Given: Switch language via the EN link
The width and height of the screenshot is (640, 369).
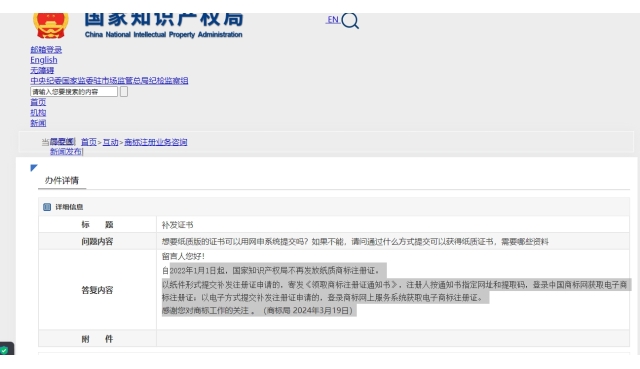Looking at the screenshot, I should pos(333,20).
